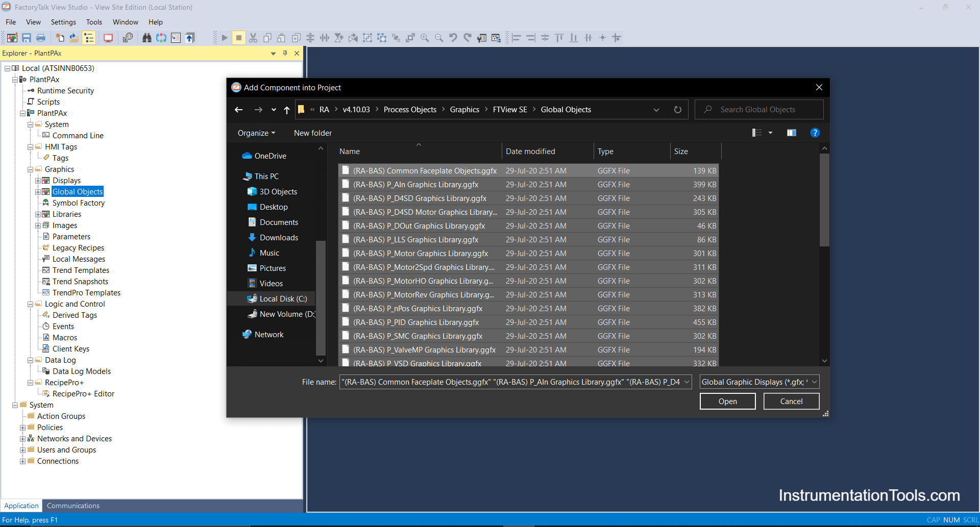Expand the Displays tree node

[x=38, y=181]
